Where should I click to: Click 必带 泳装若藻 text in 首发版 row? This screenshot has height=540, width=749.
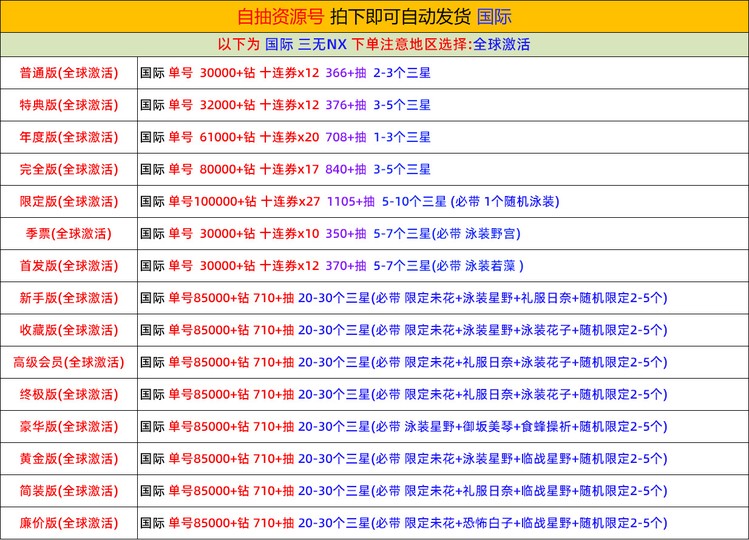[475, 266]
